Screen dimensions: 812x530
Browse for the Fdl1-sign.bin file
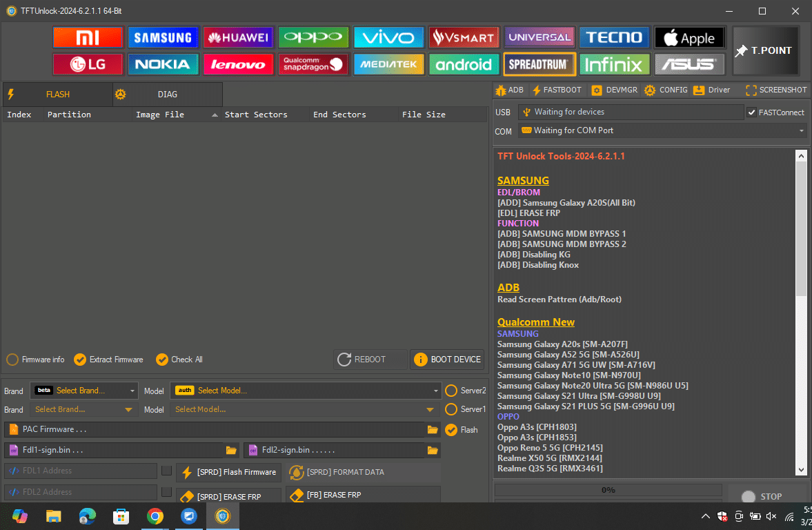231,450
